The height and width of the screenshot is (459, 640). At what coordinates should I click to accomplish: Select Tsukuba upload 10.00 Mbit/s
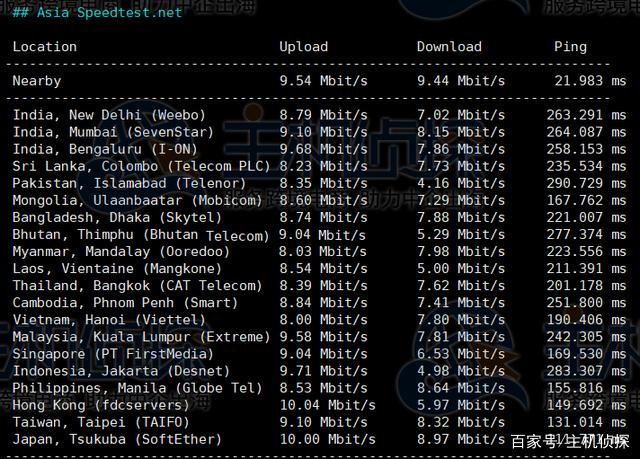tap(328, 440)
